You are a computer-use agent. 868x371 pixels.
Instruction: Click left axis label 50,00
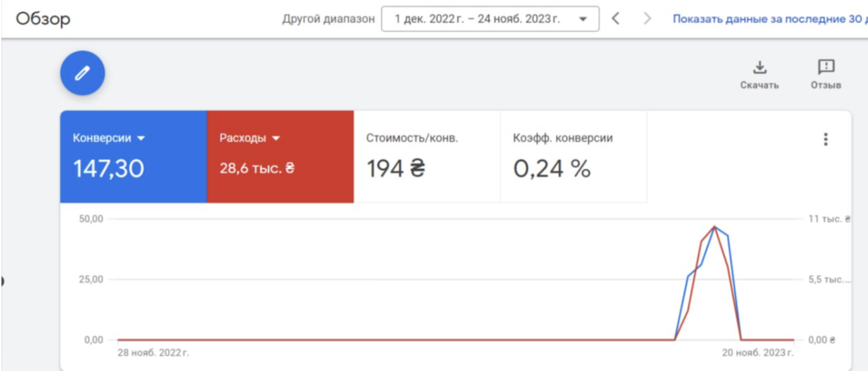[x=91, y=219]
